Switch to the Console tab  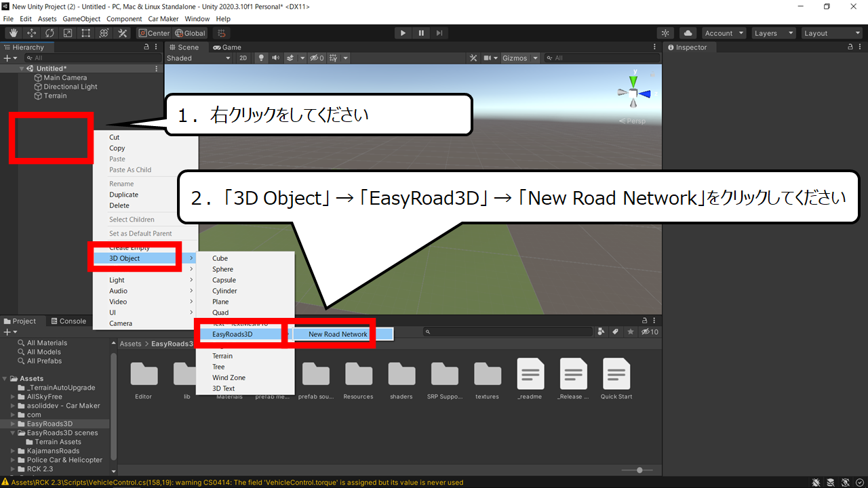coord(67,321)
